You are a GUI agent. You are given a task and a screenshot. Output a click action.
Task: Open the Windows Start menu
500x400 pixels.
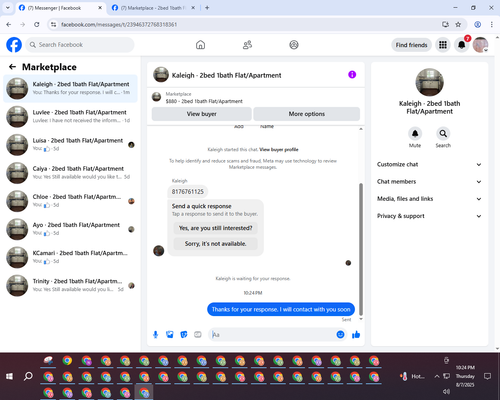[9, 376]
